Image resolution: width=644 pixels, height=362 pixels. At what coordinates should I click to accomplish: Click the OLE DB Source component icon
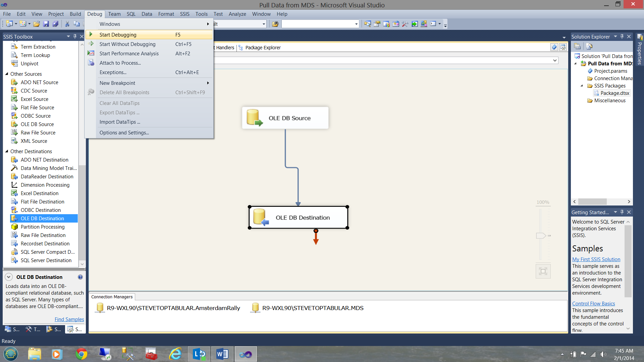tap(254, 118)
